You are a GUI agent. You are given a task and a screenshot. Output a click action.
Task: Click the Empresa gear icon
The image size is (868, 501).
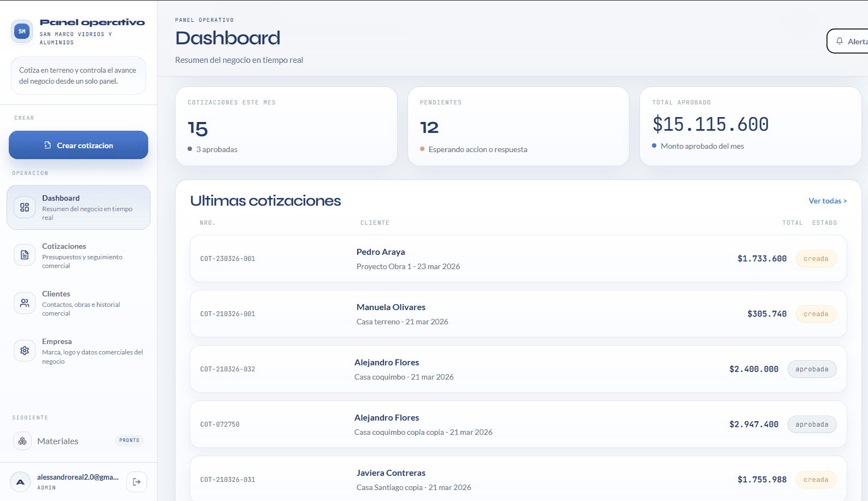pyautogui.click(x=25, y=351)
